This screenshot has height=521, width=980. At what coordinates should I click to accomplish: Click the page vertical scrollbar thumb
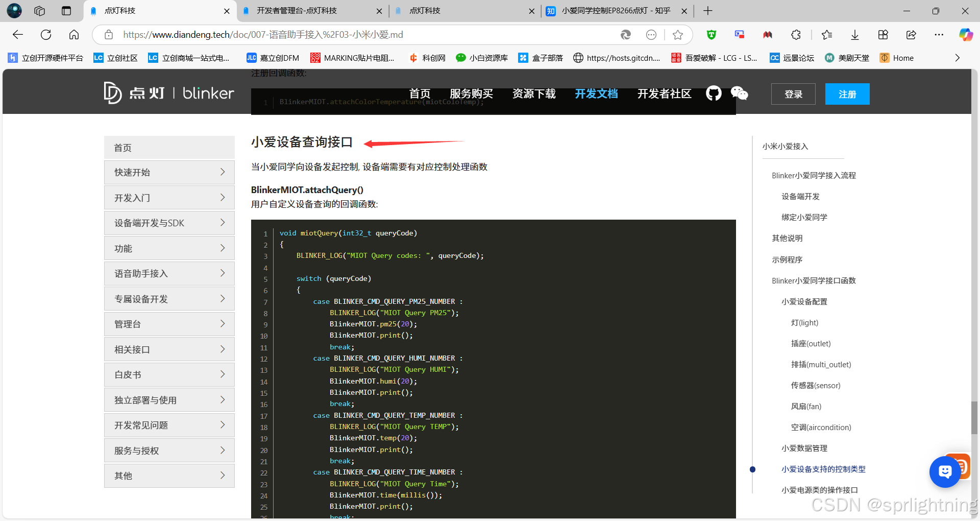(974, 417)
